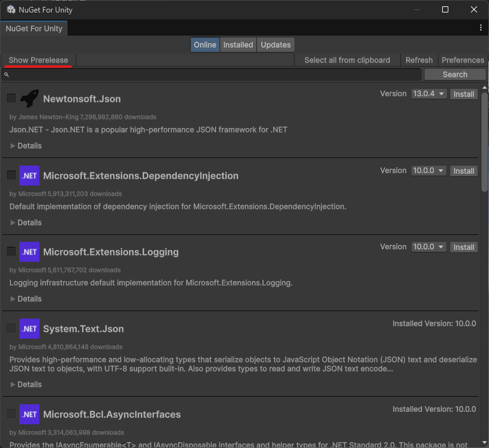
Task: Click AsyncInterfaces 'Installed Version: 10.0.0' label
Action: [x=434, y=409]
